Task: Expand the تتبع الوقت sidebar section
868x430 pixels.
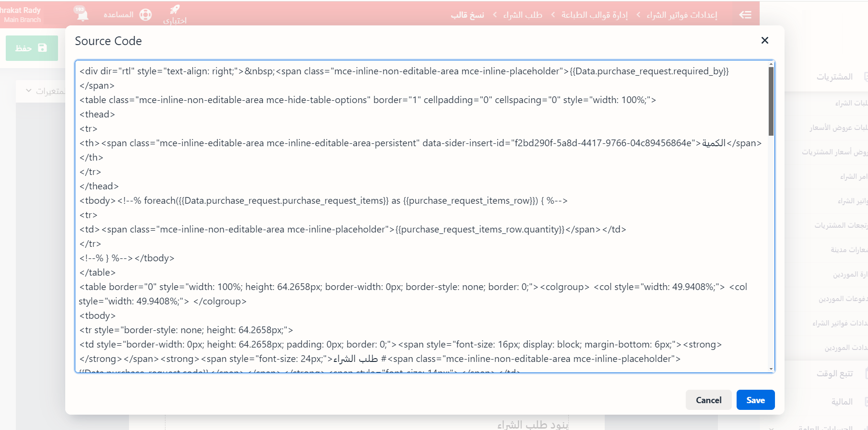Action: [x=834, y=373]
